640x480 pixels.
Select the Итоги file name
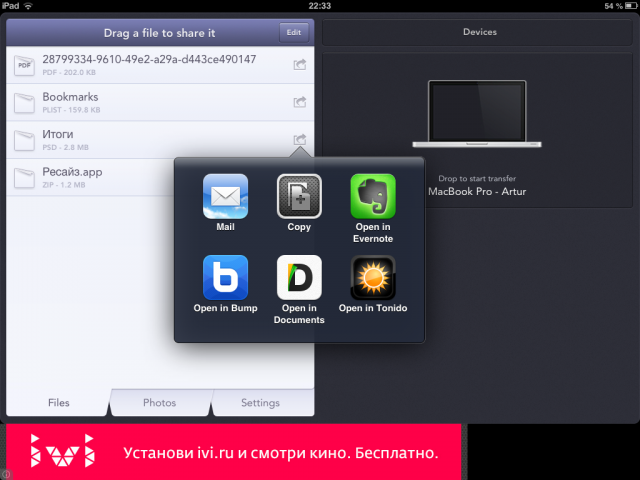point(58,134)
